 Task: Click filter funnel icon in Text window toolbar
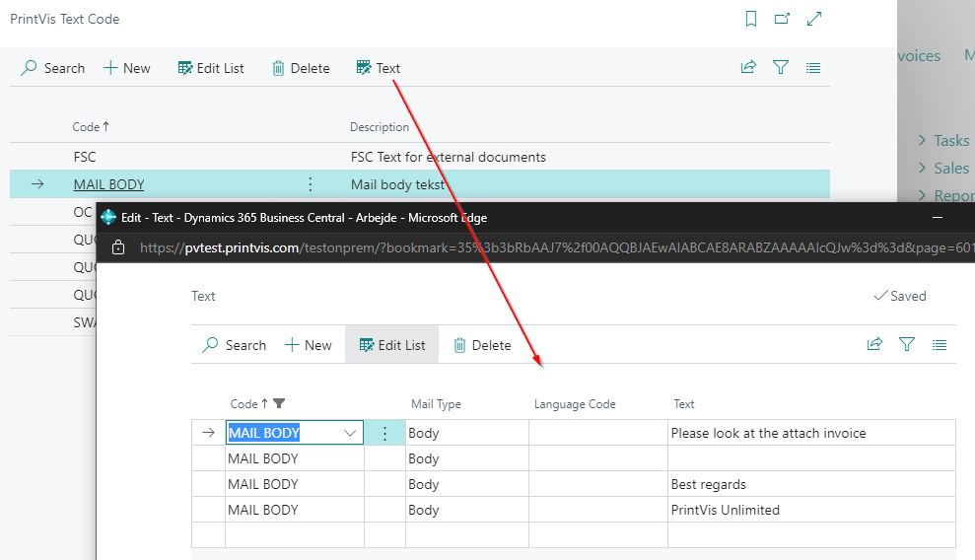pyautogui.click(x=907, y=345)
